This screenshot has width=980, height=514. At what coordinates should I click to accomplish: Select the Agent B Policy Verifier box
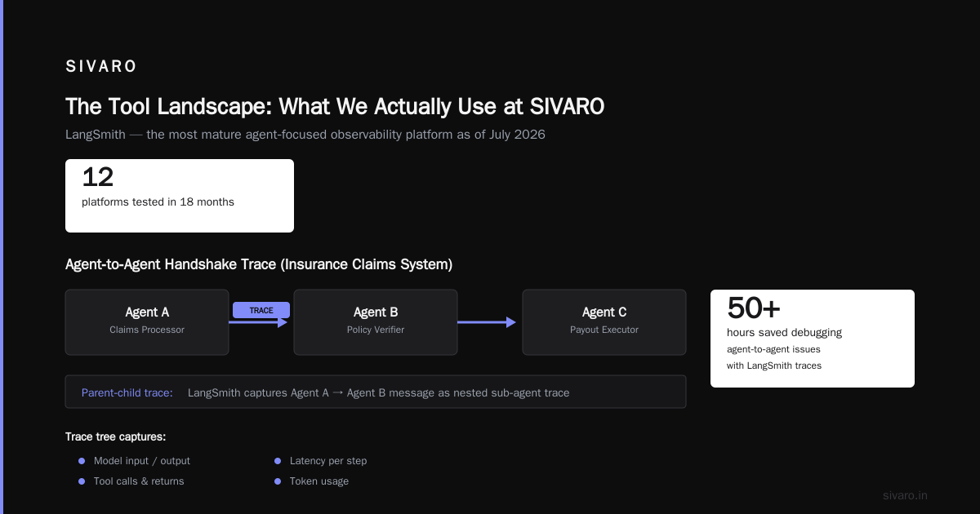coord(376,322)
